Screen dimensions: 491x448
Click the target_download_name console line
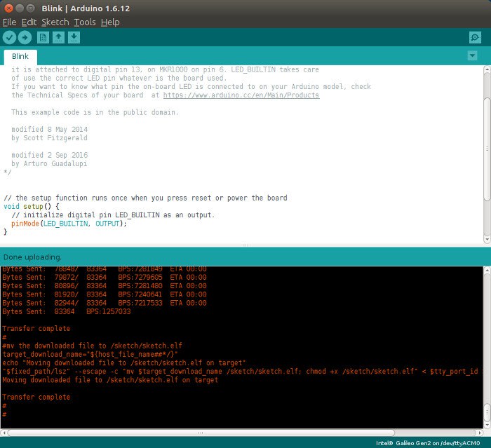click(90, 354)
